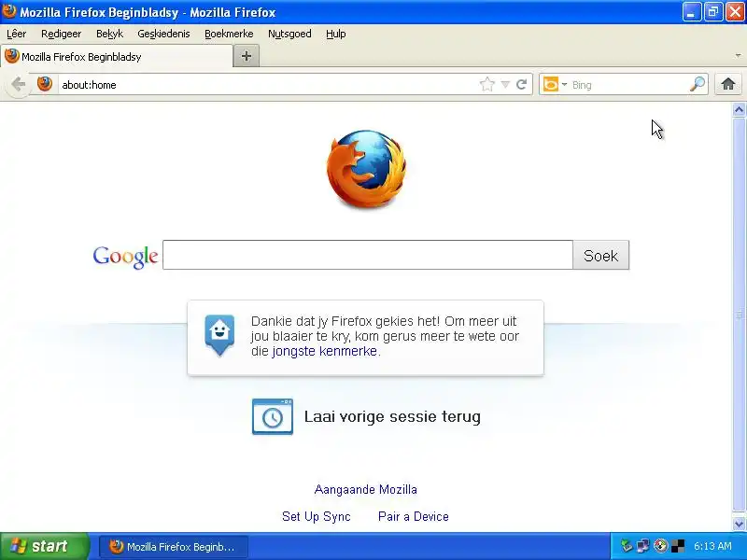Click the large Firefox logo
The image size is (747, 560).
point(366,170)
